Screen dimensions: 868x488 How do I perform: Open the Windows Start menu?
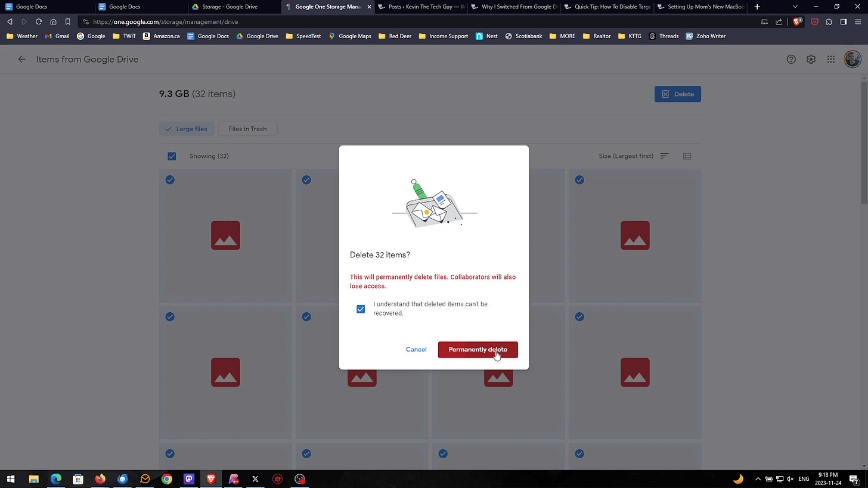point(11,479)
